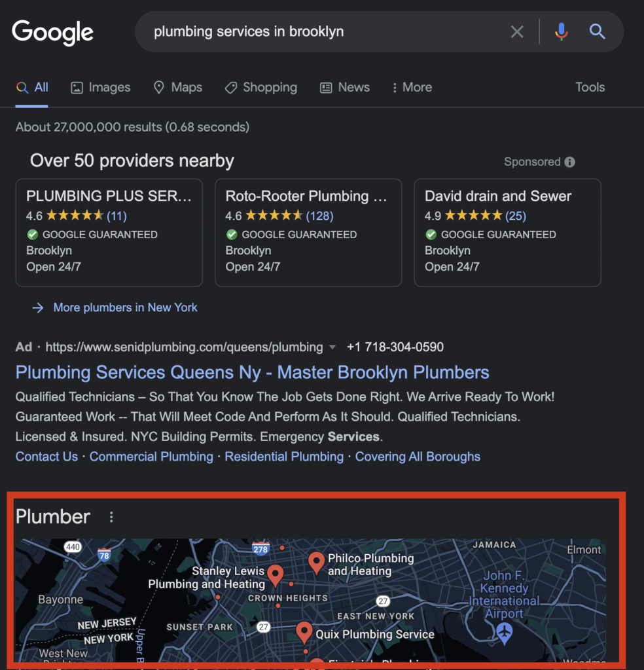Open the Covering All Boroughs sitelink
The height and width of the screenshot is (670, 644).
click(x=418, y=456)
